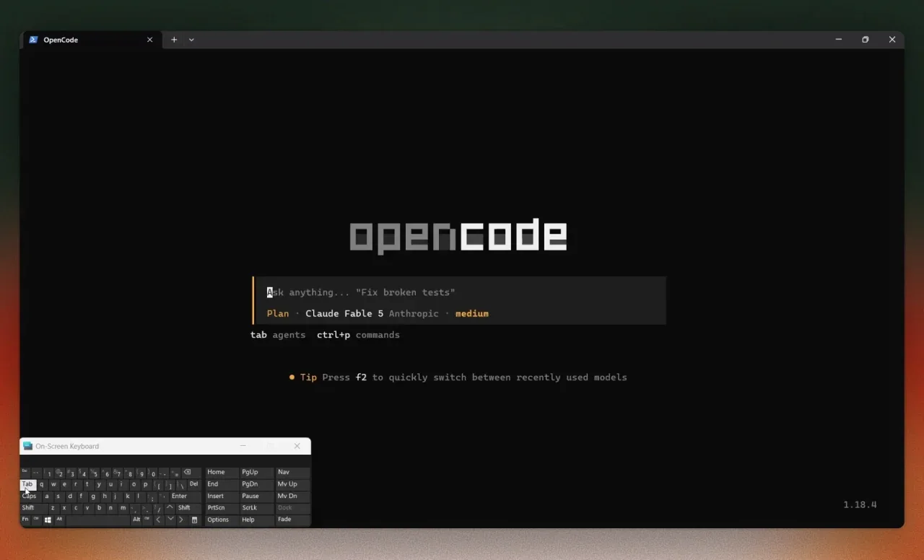Click the number 0 key on On-Screen Keyboard
924x560 pixels.
tap(152, 473)
